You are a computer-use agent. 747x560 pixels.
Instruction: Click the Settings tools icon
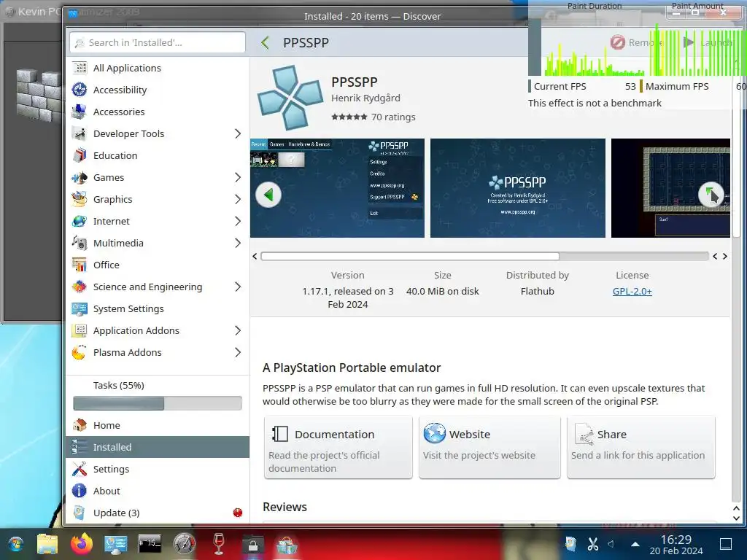pyautogui.click(x=80, y=469)
